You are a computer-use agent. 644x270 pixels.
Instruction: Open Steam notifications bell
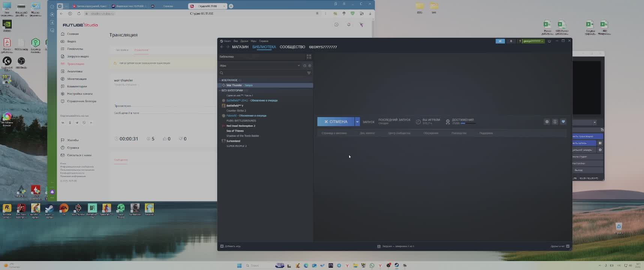[511, 41]
